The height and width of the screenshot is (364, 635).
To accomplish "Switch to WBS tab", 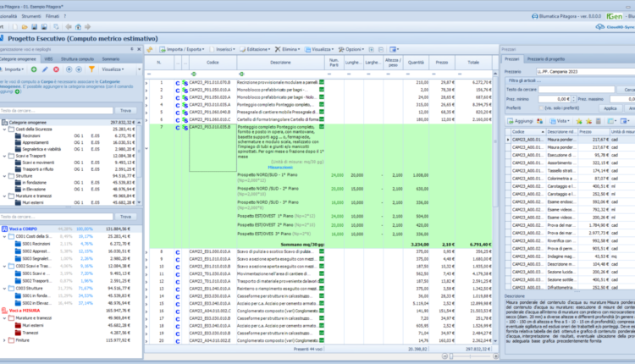I will (x=48, y=59).
